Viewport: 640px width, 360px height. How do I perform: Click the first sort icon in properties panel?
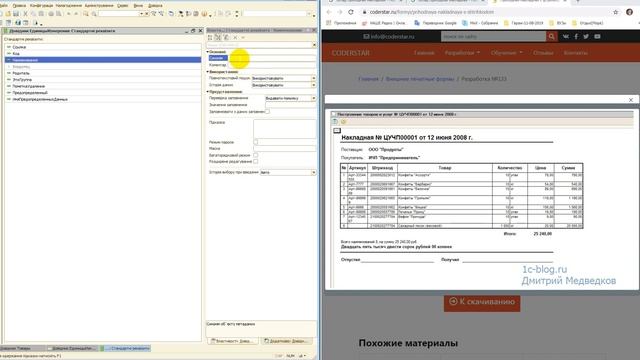210,38
